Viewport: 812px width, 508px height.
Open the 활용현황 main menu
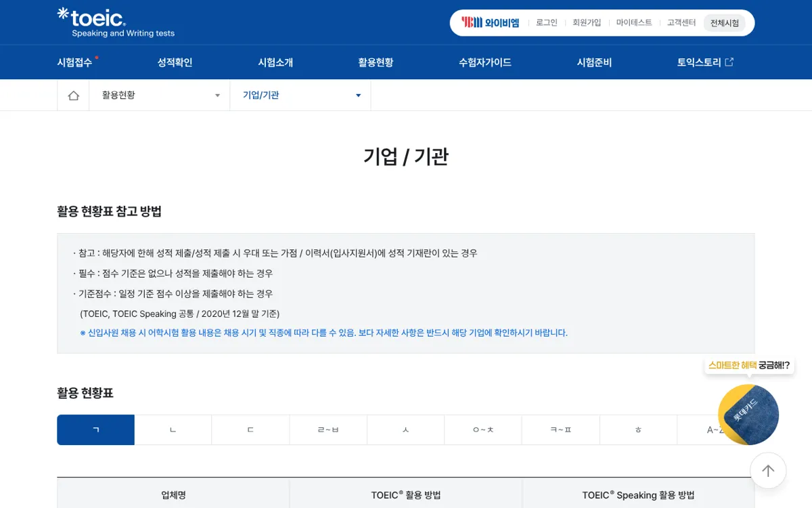click(376, 62)
